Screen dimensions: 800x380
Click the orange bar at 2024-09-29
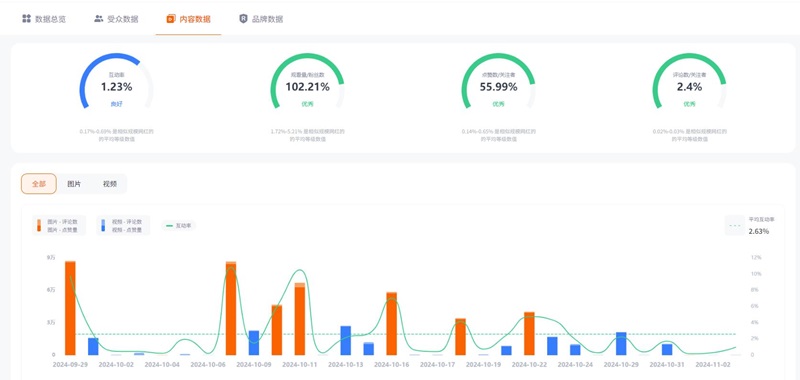pos(70,308)
